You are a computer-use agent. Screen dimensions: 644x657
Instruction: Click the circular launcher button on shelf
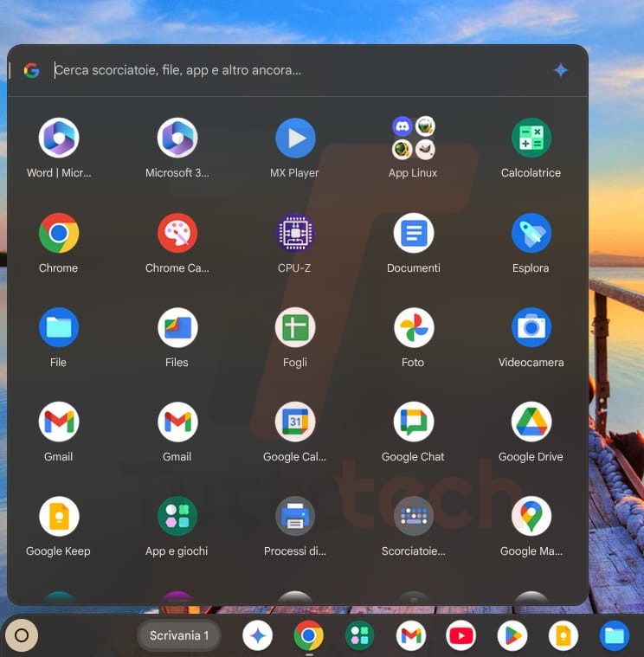point(23,636)
